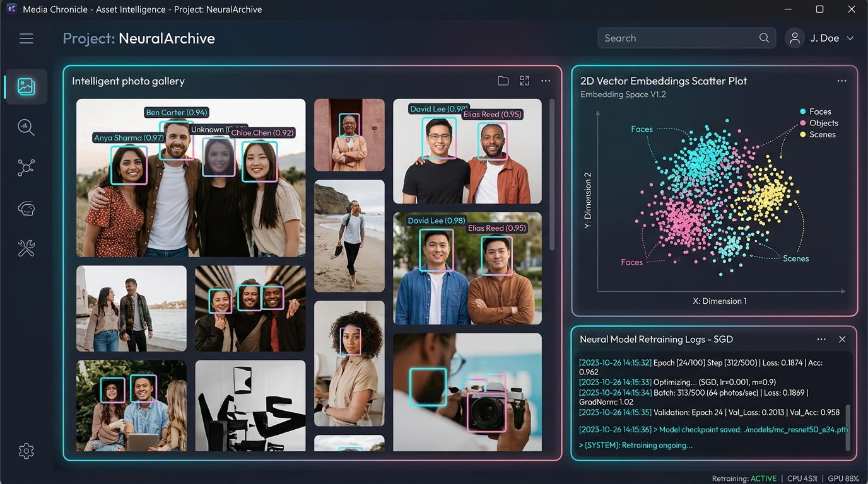The width and height of the screenshot is (868, 484).
Task: Click the search magnifier icon
Action: click(x=764, y=38)
